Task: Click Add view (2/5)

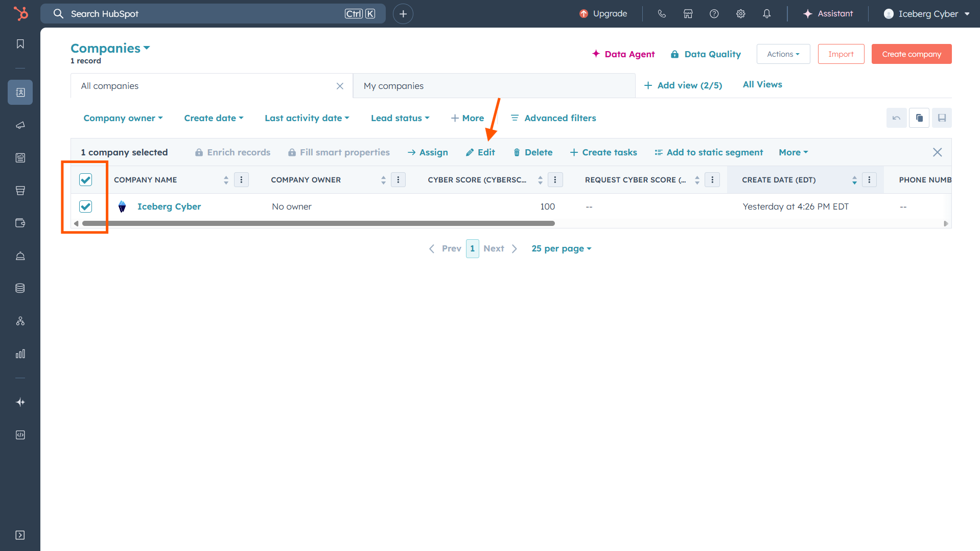Action: 683,85
